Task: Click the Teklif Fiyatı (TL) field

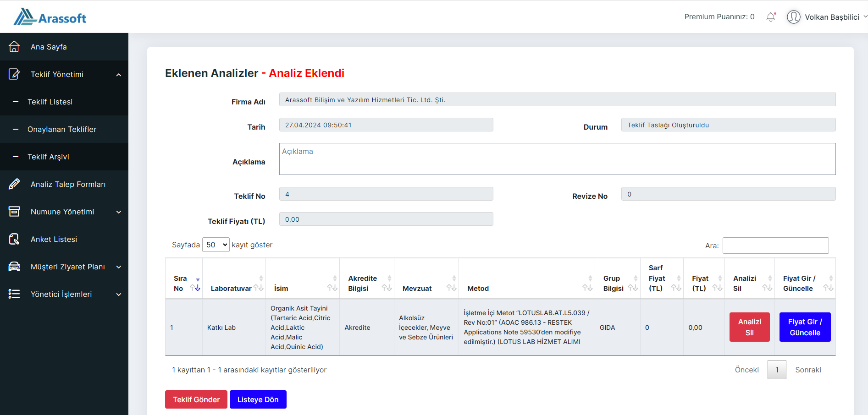Action: [386, 219]
